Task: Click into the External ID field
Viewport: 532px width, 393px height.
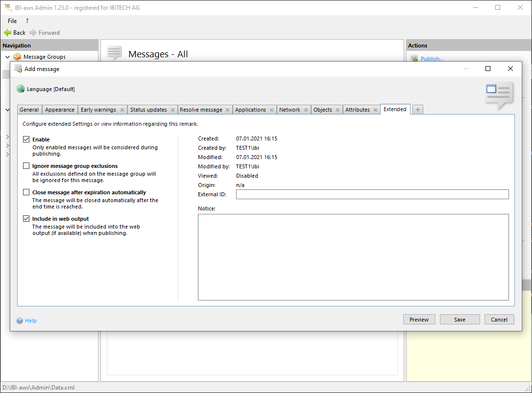Action: click(x=372, y=194)
